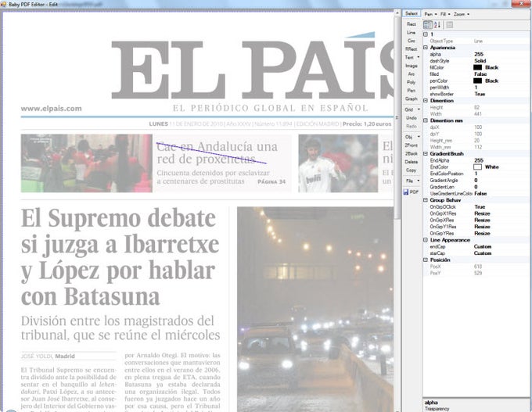Select the diagonal line on the document
The image size is (532, 412).
[211, 153]
